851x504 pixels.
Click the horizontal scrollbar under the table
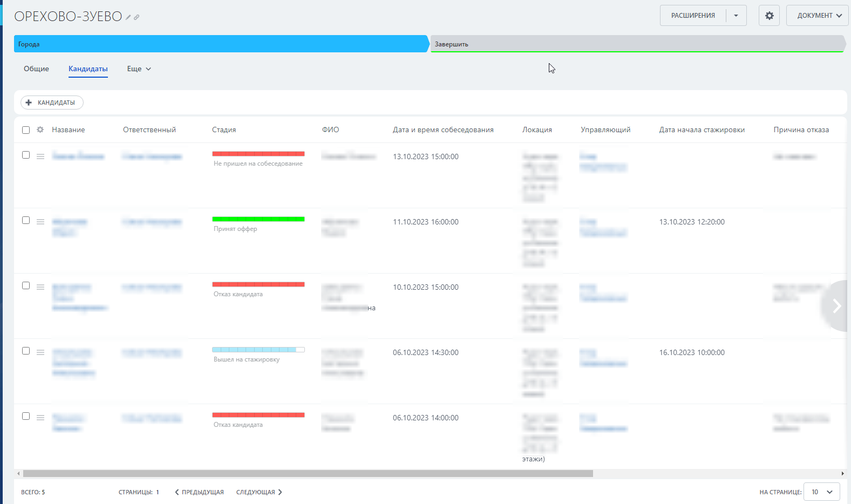click(x=308, y=473)
